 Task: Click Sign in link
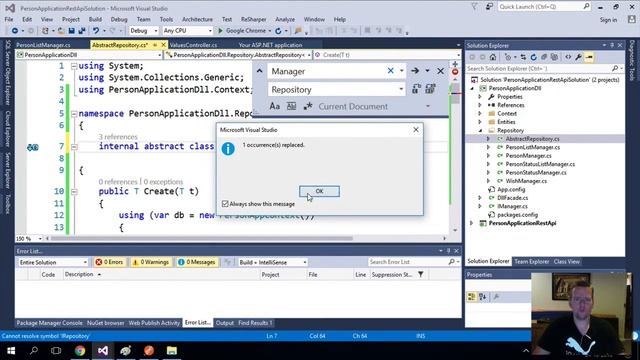click(608, 20)
